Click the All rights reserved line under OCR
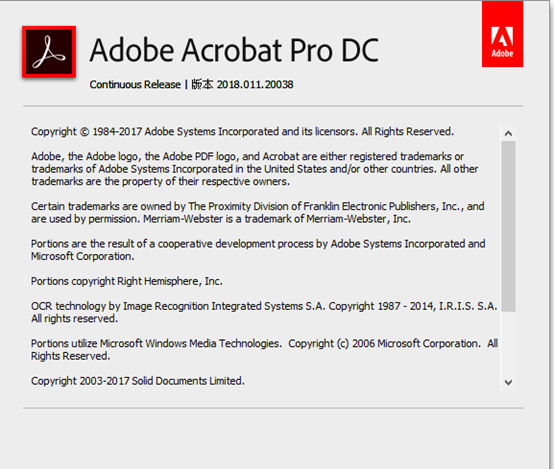The image size is (554, 469). (x=74, y=319)
